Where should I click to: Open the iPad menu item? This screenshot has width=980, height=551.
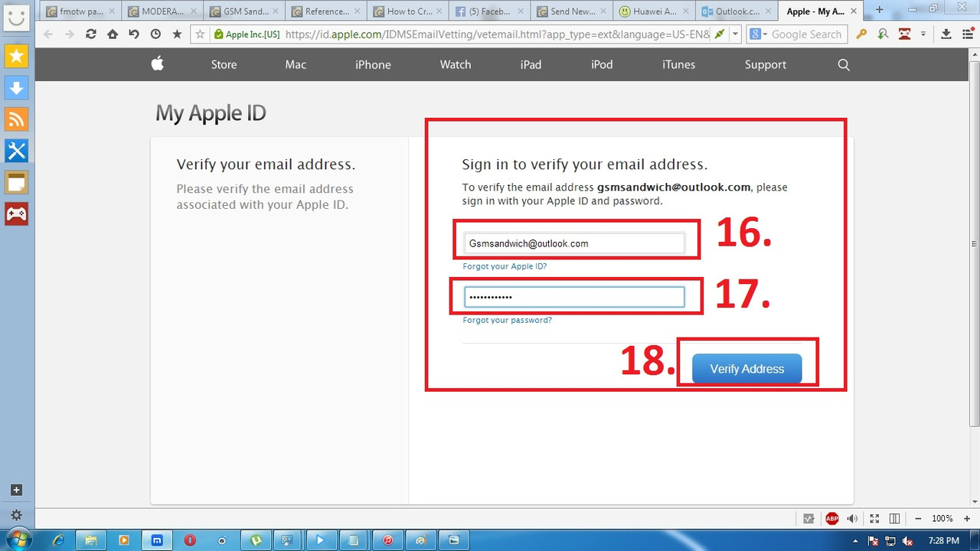(x=531, y=65)
